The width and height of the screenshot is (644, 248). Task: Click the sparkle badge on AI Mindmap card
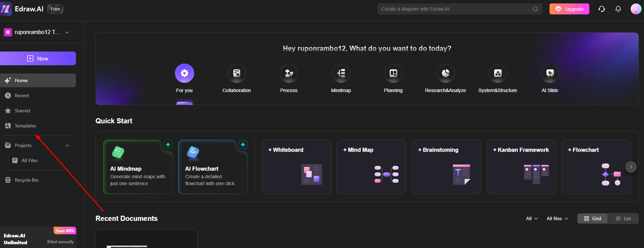[x=168, y=145]
